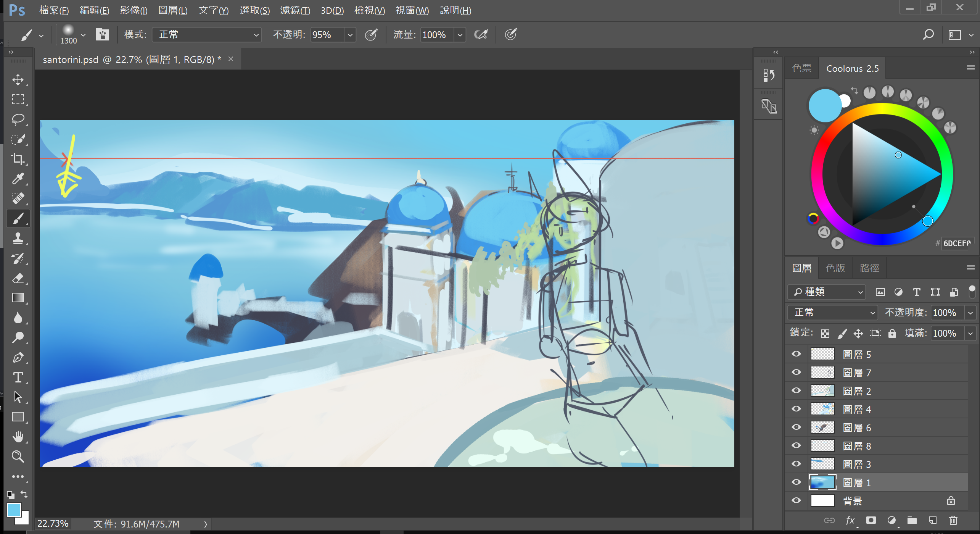Open the brush settings panel button
This screenshot has height=534, width=980.
click(x=102, y=35)
